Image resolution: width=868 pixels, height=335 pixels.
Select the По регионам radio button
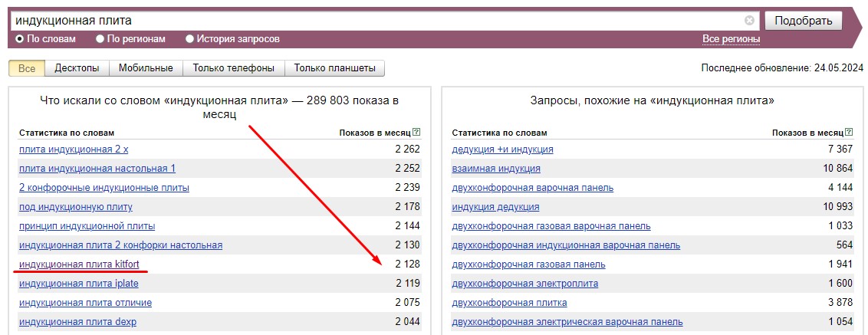pos(100,39)
